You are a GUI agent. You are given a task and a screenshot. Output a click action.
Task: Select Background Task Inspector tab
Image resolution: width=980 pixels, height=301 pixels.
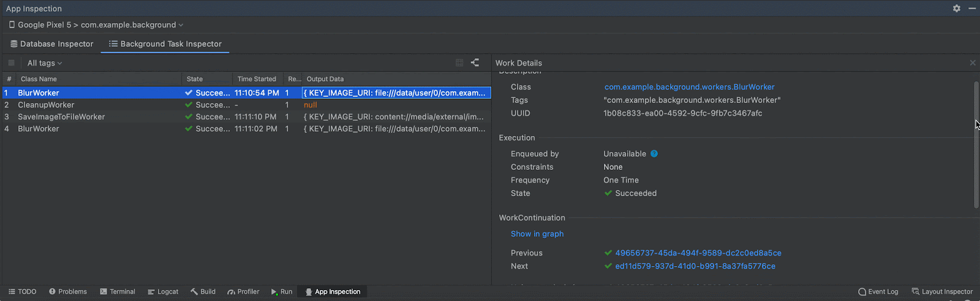[x=165, y=44]
